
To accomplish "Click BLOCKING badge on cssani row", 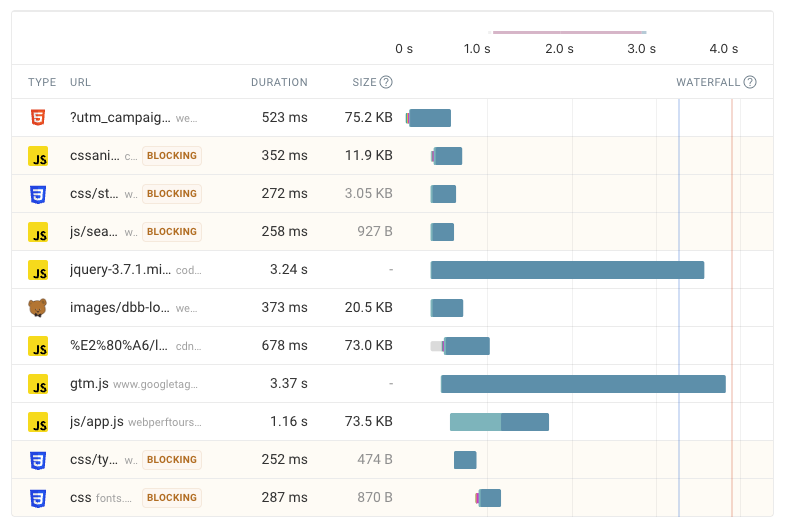I will [172, 156].
